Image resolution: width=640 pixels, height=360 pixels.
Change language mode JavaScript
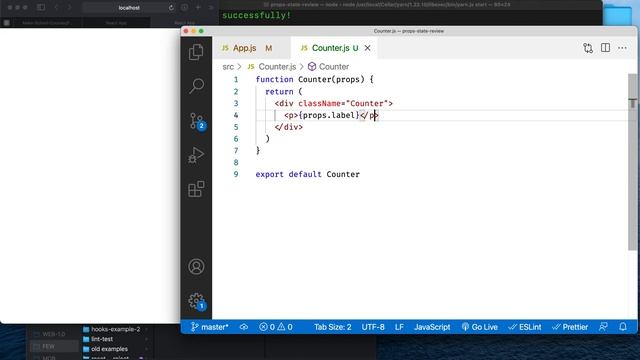click(x=432, y=327)
